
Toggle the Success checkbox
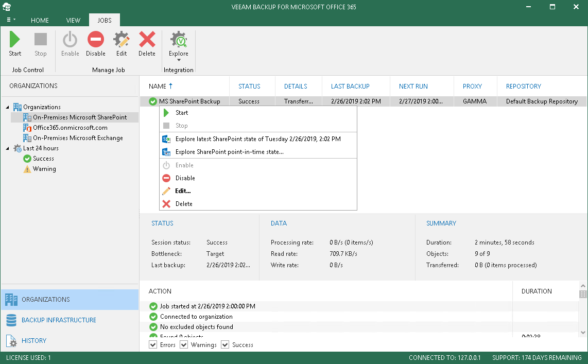pos(225,345)
